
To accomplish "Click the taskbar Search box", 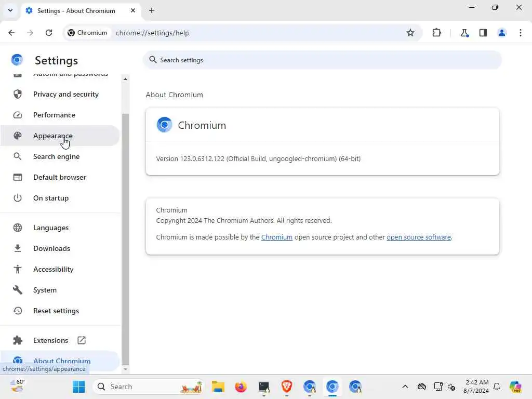I will click(149, 387).
